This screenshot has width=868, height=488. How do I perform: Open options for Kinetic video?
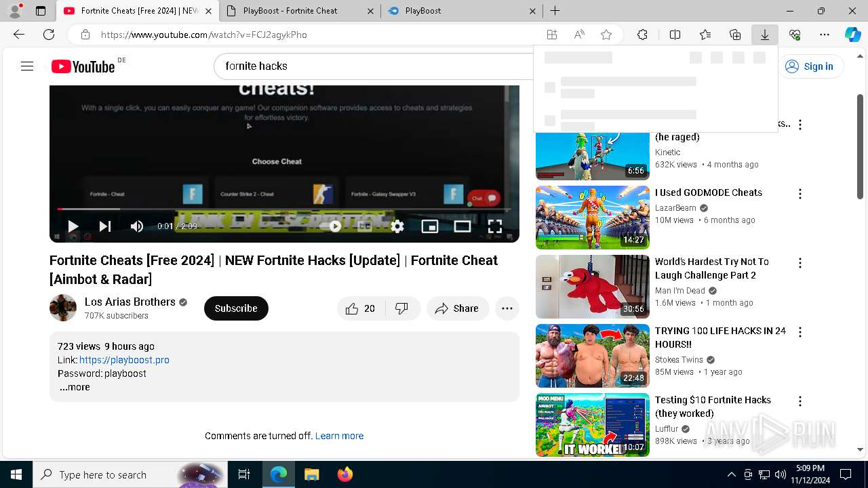(x=800, y=125)
